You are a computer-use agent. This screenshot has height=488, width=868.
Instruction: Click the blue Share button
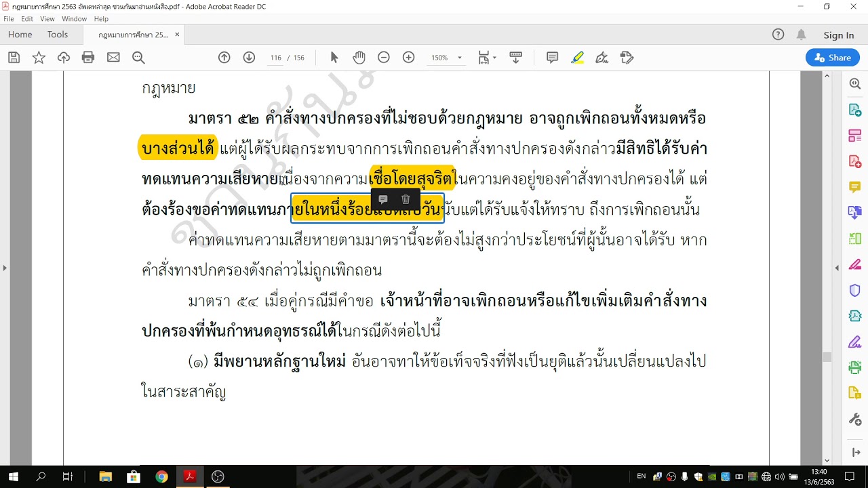[833, 58]
